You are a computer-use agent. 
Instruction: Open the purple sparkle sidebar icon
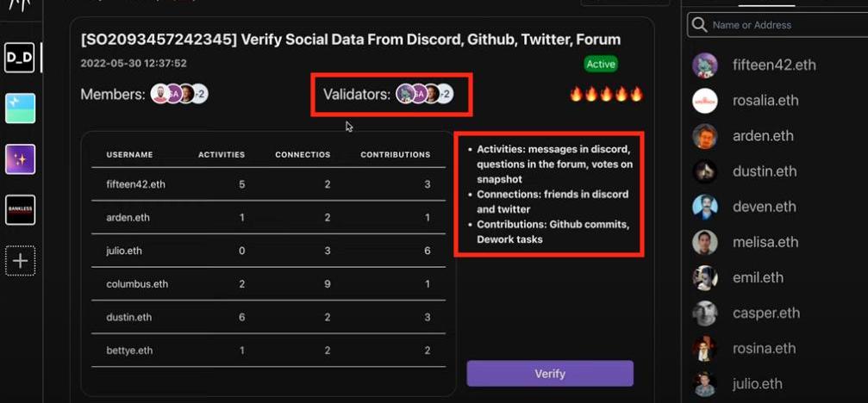[20, 159]
